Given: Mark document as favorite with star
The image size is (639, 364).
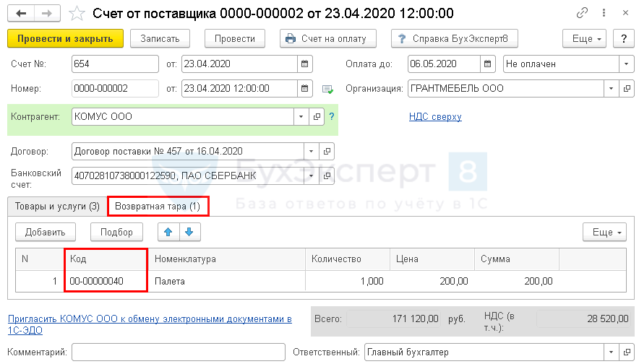Looking at the screenshot, I should pyautogui.click(x=76, y=13).
